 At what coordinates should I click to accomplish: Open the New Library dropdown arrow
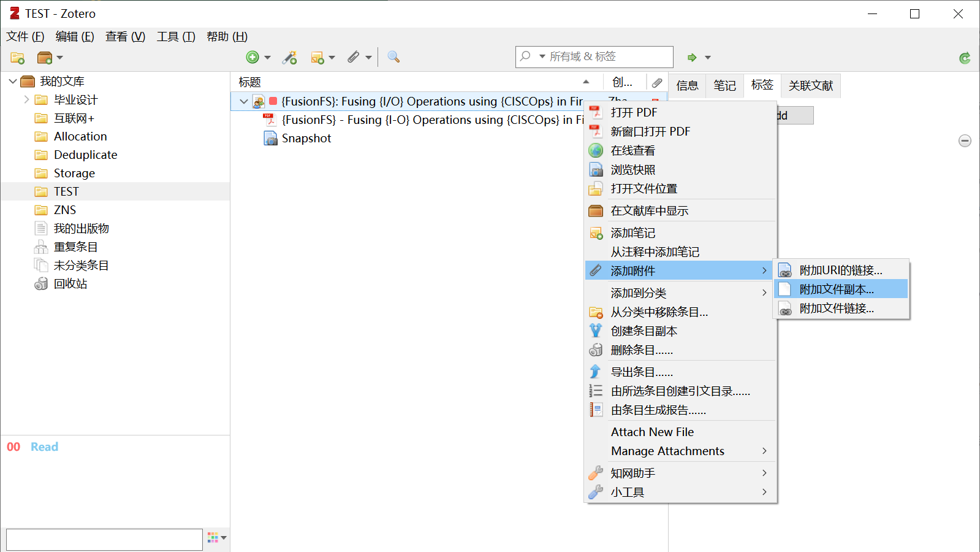coord(59,58)
